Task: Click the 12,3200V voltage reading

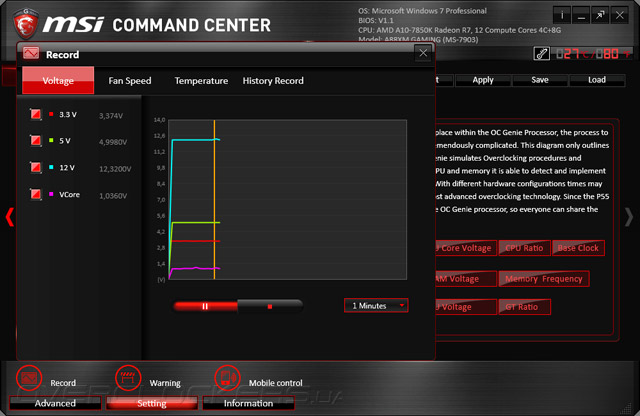Action: (115, 169)
